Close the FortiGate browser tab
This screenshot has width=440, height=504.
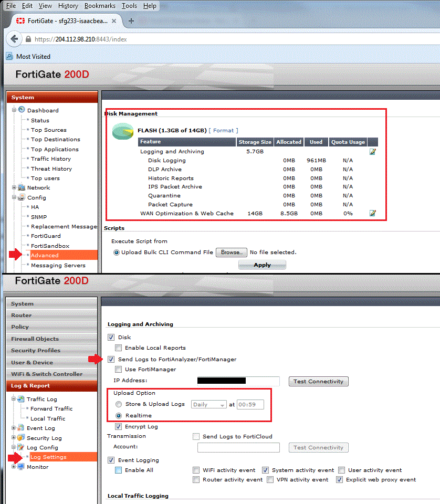tap(114, 21)
